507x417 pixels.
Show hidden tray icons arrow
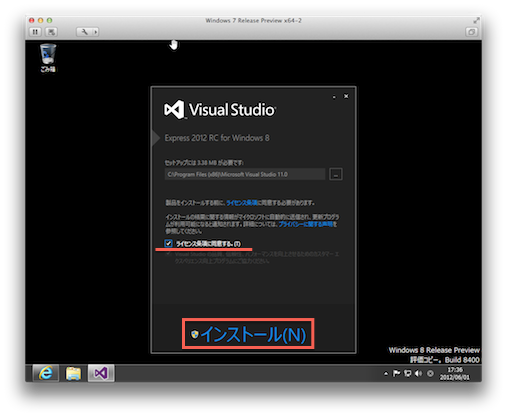pyautogui.click(x=386, y=373)
